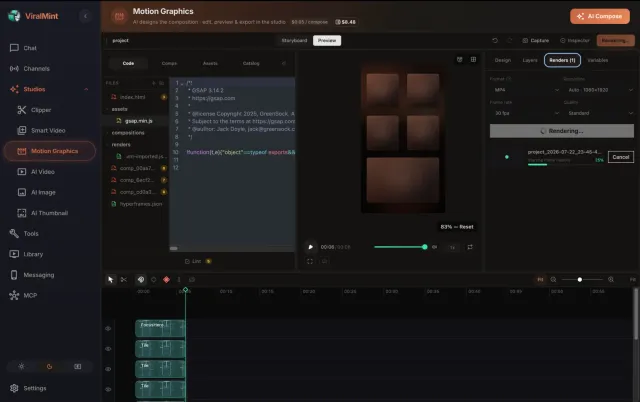The image size is (640, 402).
Task: Open the Resolution Auto 1080×1920 dropdown
Action: click(x=599, y=90)
